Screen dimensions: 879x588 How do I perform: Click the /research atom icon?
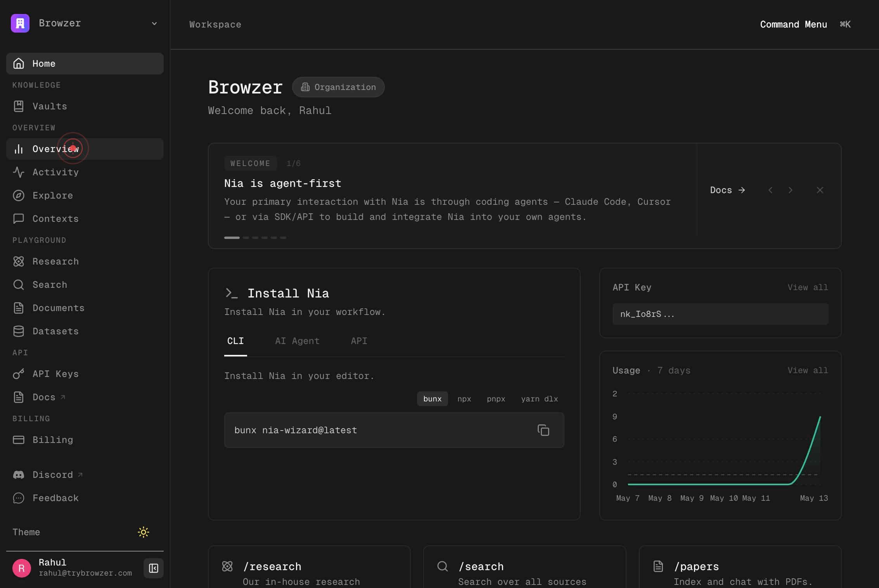pos(227,566)
